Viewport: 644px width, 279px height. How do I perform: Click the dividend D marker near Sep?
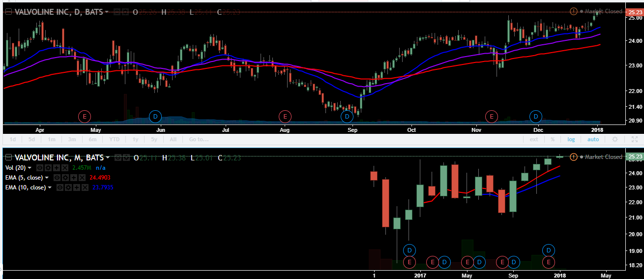tap(347, 117)
